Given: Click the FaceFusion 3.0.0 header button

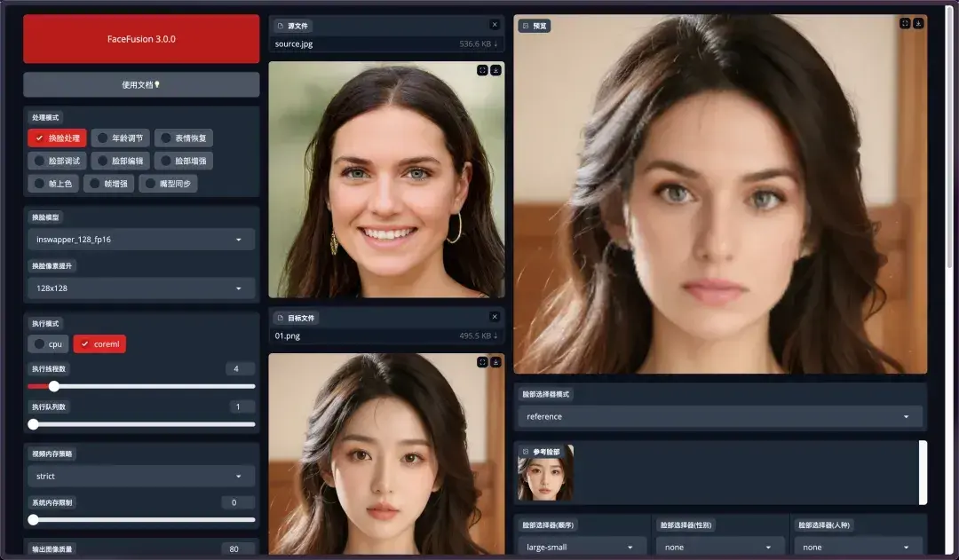Looking at the screenshot, I should [x=140, y=39].
